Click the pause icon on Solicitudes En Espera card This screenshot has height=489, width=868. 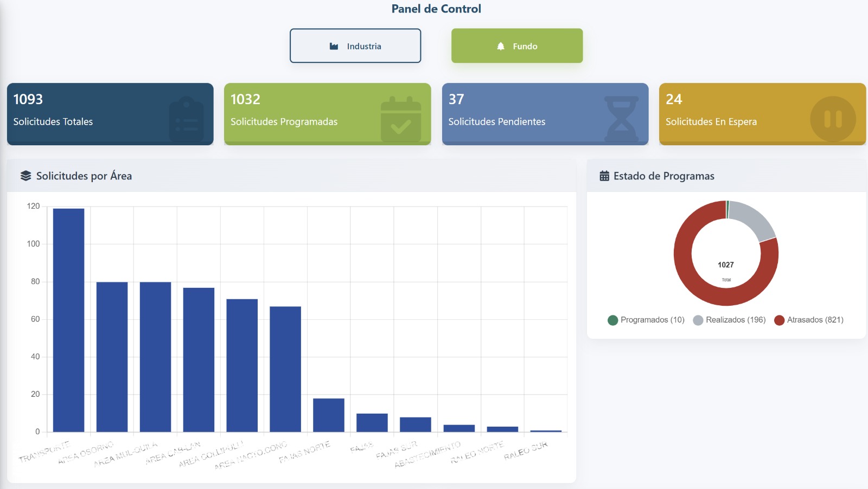coord(833,119)
